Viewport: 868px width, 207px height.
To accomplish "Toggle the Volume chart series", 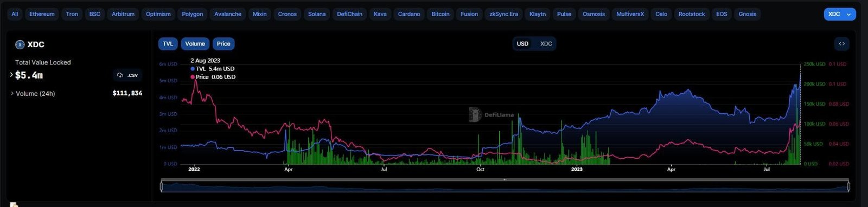I will [x=195, y=44].
